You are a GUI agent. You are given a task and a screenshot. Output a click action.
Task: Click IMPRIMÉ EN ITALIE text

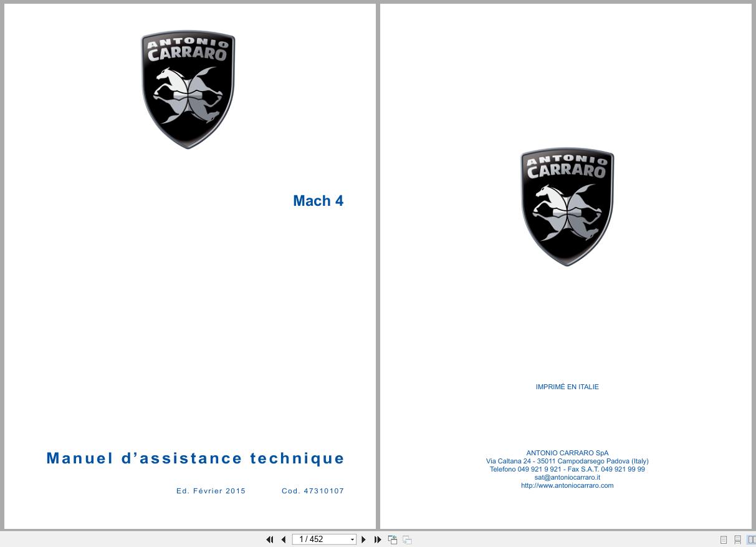(x=567, y=387)
